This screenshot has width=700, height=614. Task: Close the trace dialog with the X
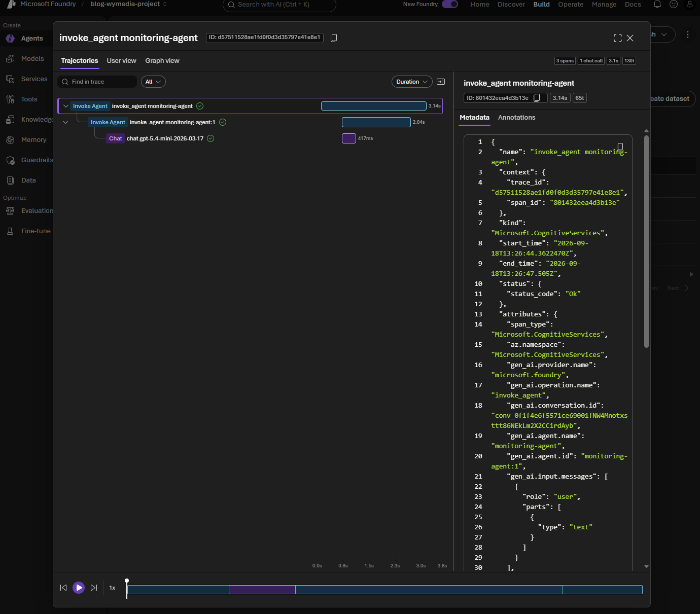(630, 38)
